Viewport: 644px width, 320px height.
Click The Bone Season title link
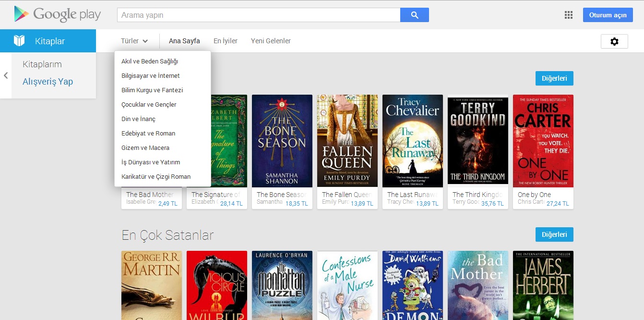click(x=282, y=195)
